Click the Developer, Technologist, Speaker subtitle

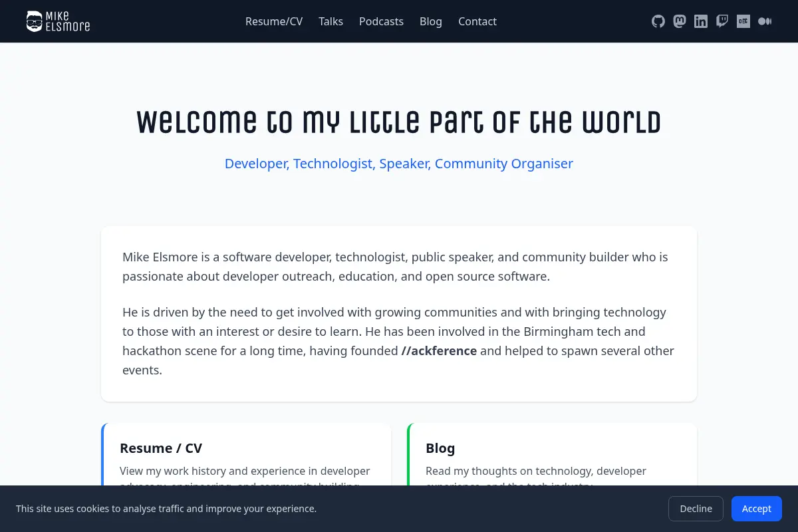(x=399, y=164)
